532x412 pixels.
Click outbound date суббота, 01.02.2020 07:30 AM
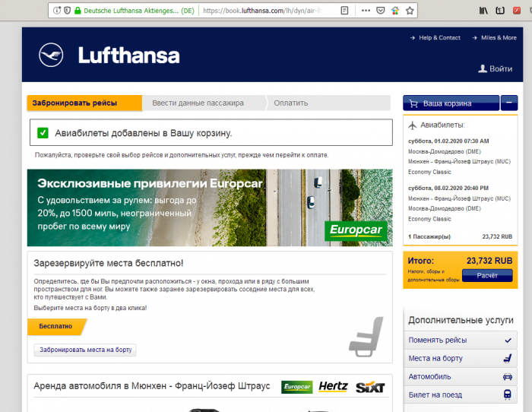(x=448, y=141)
